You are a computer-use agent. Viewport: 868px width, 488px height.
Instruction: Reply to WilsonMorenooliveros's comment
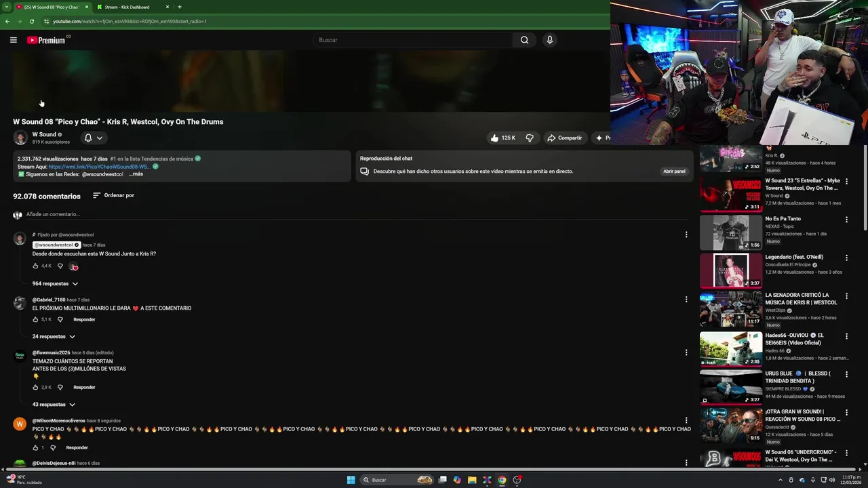pyautogui.click(x=77, y=447)
